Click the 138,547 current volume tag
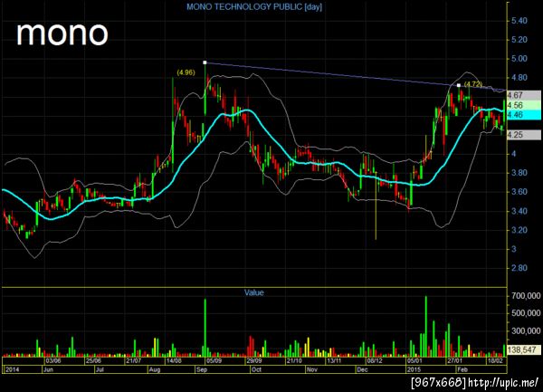 click(524, 349)
